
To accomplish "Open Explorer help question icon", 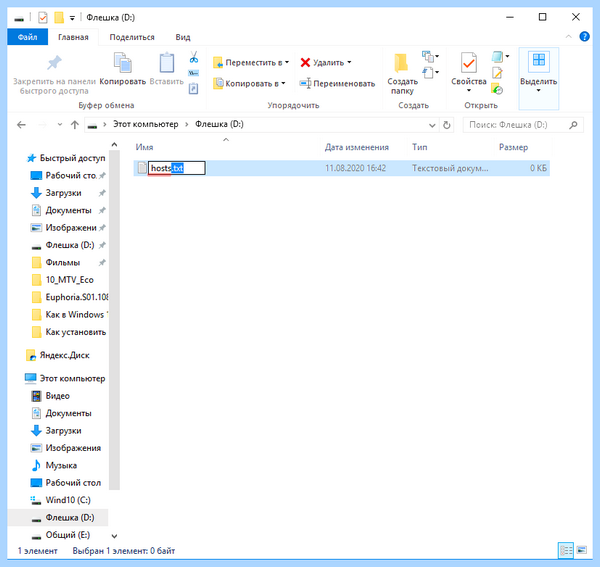I will (x=584, y=37).
